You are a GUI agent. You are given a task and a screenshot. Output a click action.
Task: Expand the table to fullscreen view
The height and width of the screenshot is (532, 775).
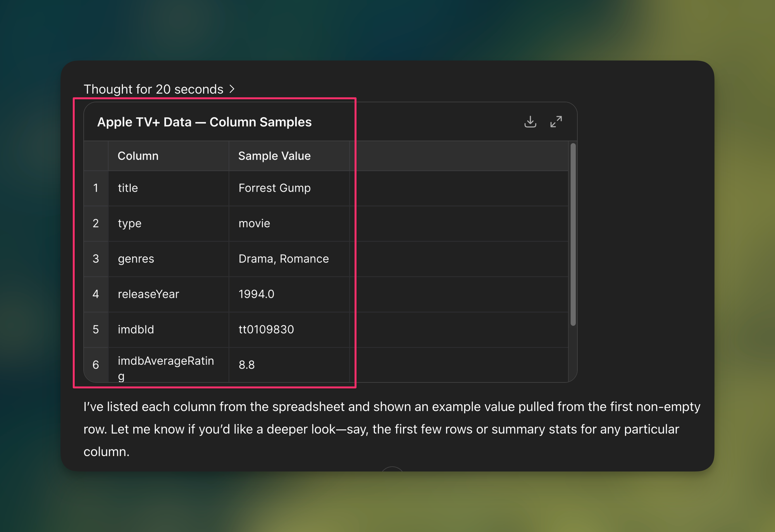coord(556,122)
